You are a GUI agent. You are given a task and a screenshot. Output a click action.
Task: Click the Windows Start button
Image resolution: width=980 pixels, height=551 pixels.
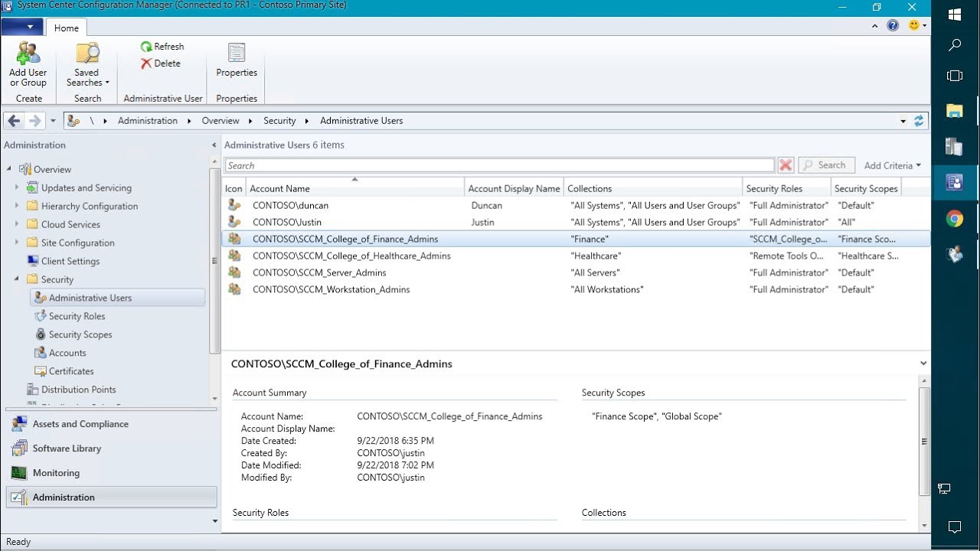click(955, 15)
